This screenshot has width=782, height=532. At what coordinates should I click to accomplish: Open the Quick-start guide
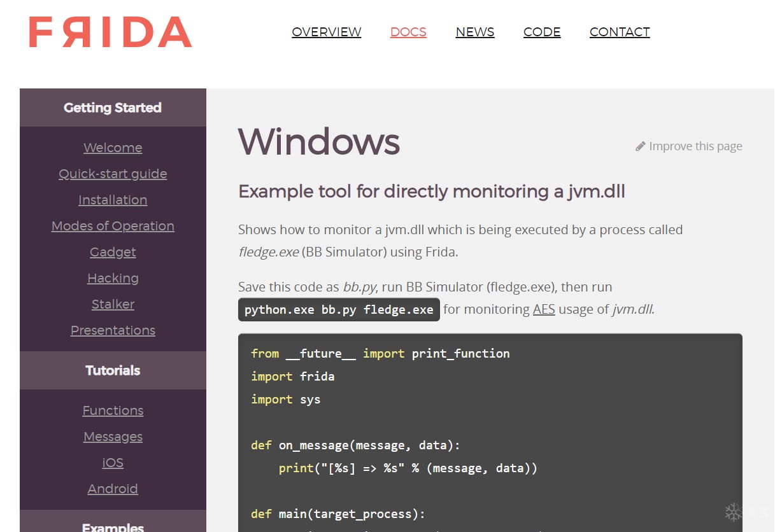point(113,174)
